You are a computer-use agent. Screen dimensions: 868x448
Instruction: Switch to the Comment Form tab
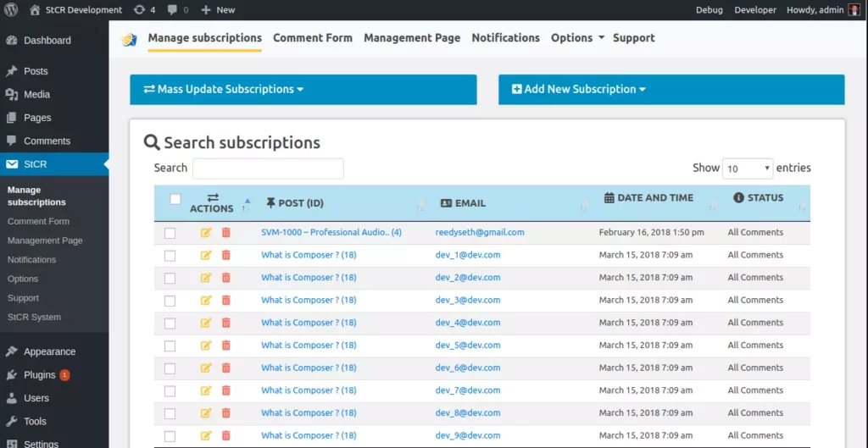(312, 38)
